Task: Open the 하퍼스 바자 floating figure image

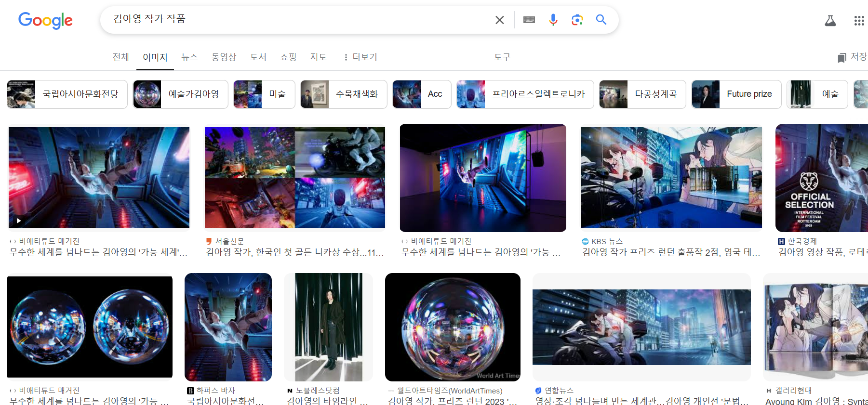Action: [x=228, y=327]
